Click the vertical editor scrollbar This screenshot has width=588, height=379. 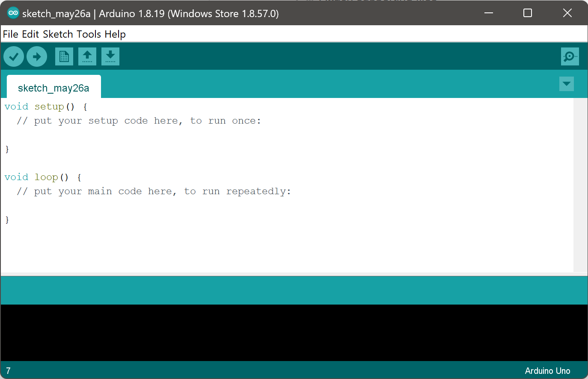580,185
